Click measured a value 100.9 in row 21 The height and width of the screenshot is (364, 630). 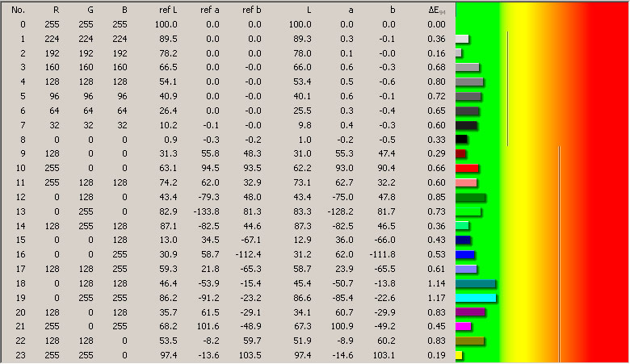coord(342,326)
